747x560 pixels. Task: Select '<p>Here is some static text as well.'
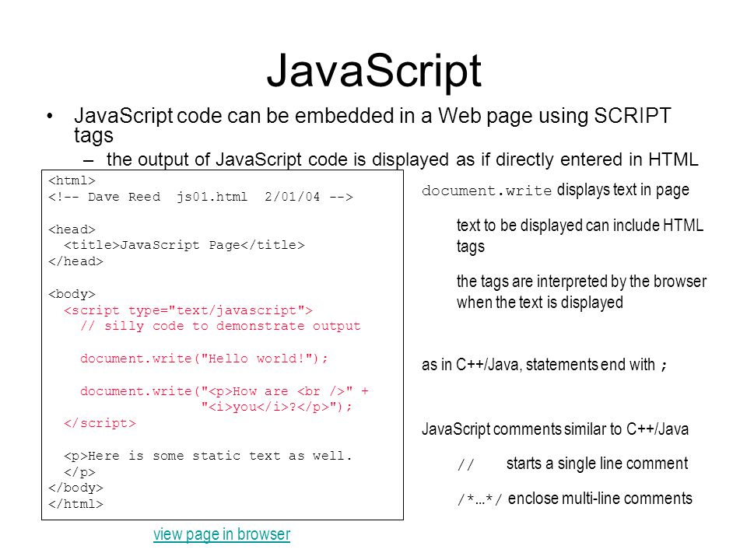(209, 456)
